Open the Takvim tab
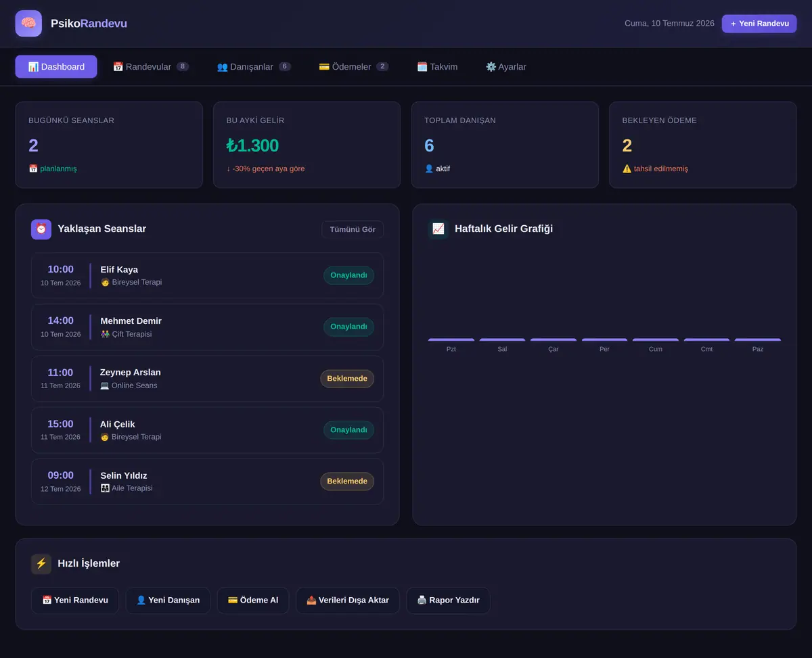The image size is (812, 658). click(x=437, y=67)
